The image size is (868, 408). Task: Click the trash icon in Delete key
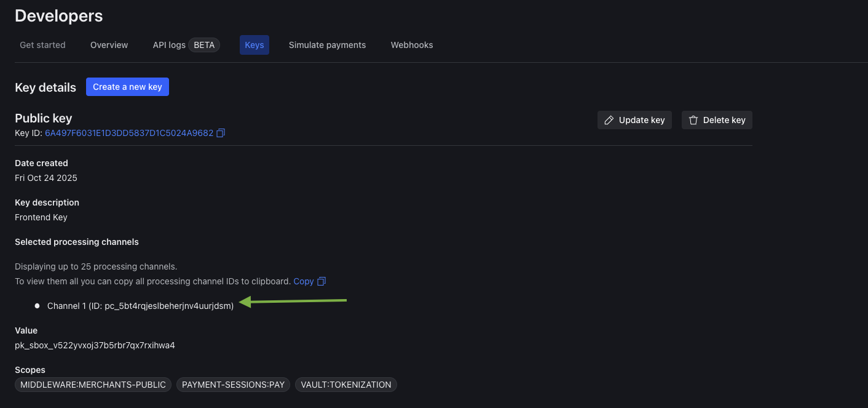tap(693, 120)
